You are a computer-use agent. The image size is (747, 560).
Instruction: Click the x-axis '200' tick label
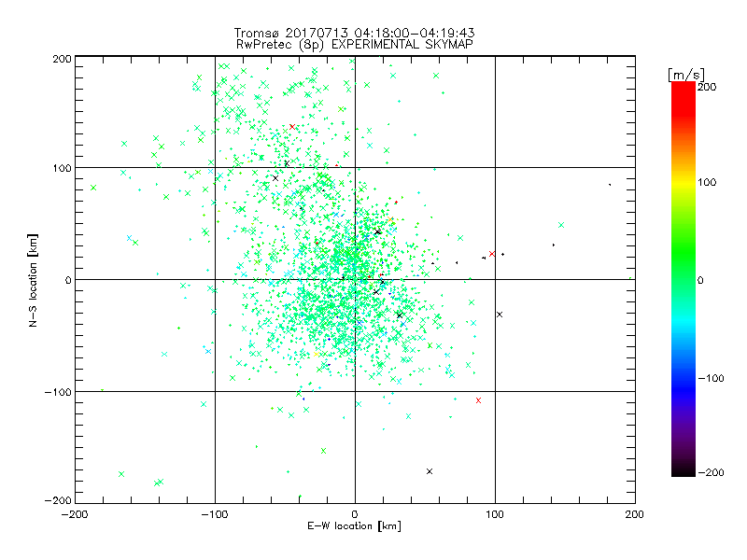[x=634, y=514]
